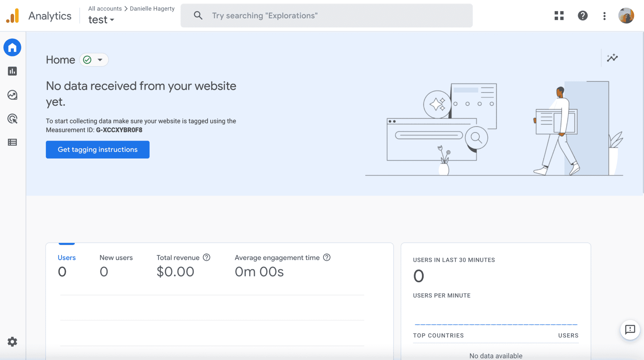Open the Home page from the sidebar
Viewport: 644px width, 360px height.
[x=12, y=48]
